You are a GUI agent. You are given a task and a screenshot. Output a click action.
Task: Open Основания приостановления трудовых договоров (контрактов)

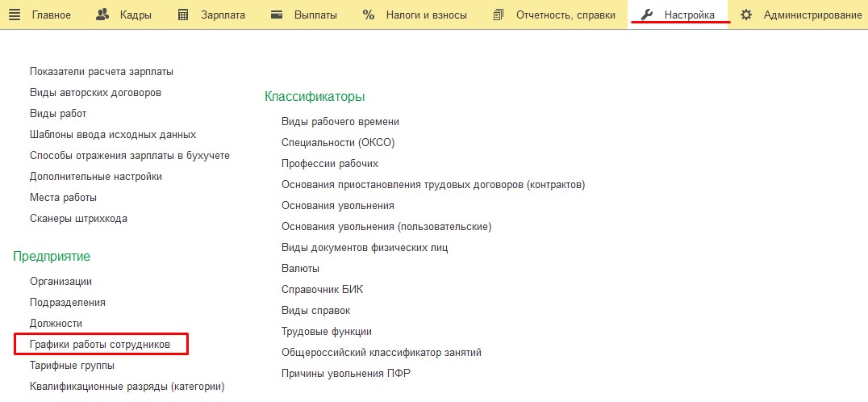433,184
